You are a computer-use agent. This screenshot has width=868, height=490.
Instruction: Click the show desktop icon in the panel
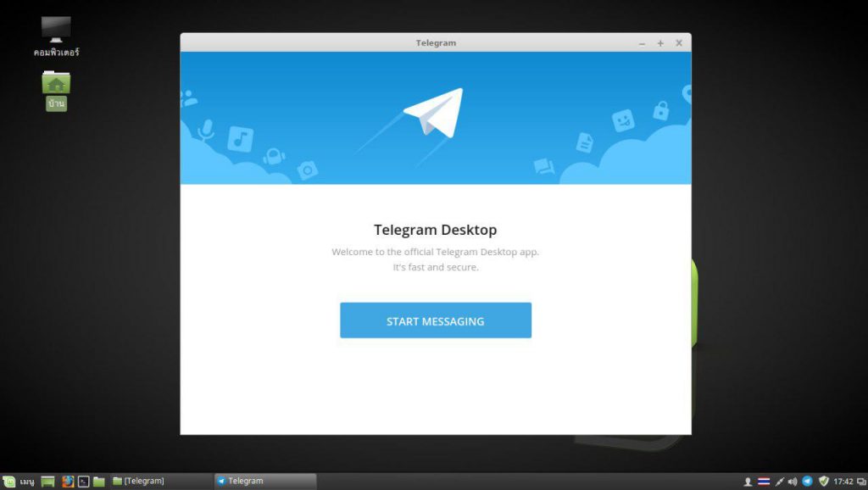tap(48, 482)
